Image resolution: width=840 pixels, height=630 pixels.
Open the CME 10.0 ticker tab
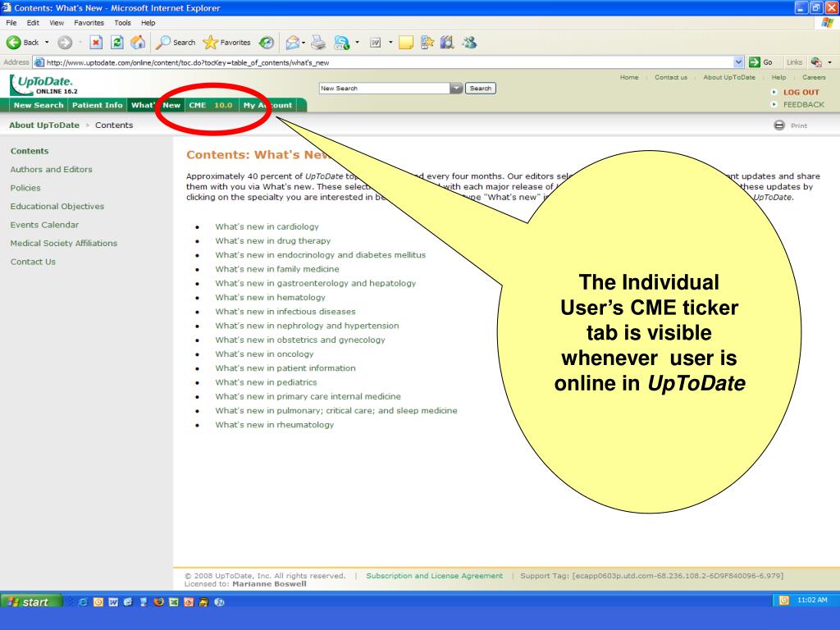point(211,105)
